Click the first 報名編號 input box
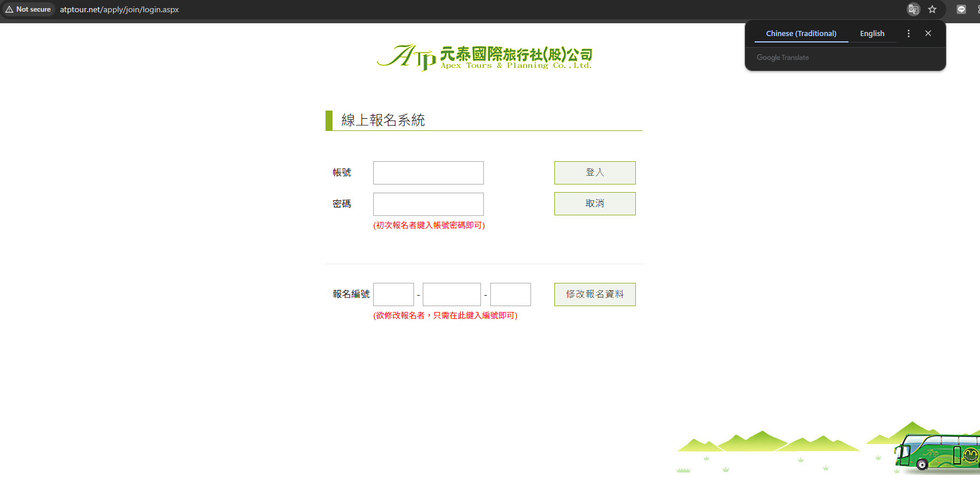The image size is (980, 479). pos(394,295)
